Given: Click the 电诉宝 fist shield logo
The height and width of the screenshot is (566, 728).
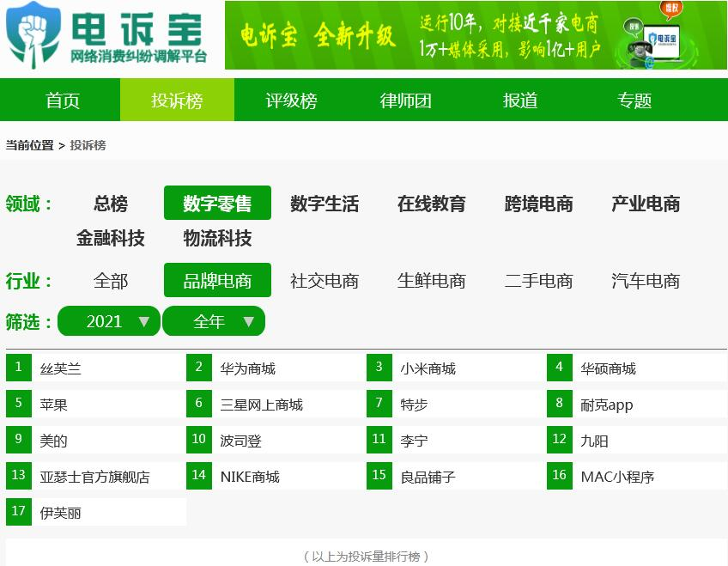Looking at the screenshot, I should (x=33, y=35).
